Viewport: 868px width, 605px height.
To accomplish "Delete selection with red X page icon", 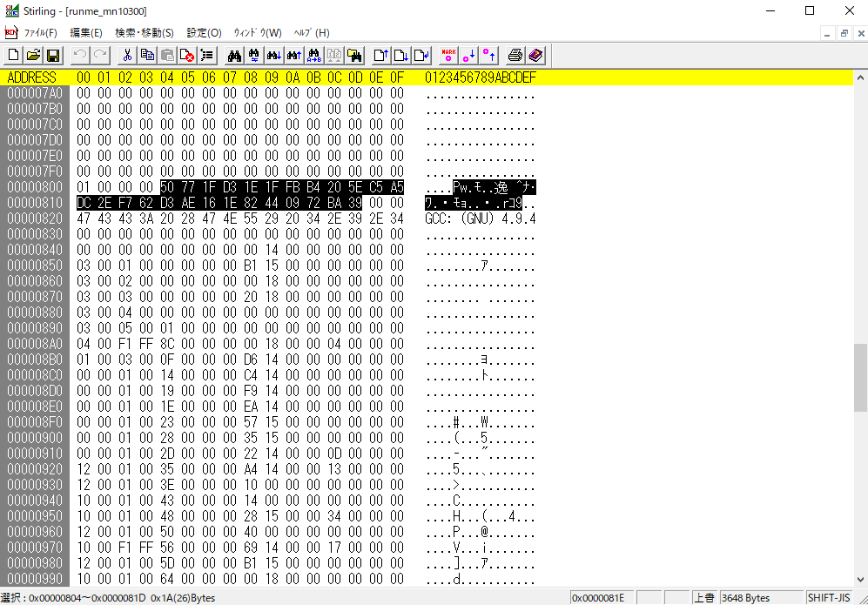I will click(x=187, y=56).
